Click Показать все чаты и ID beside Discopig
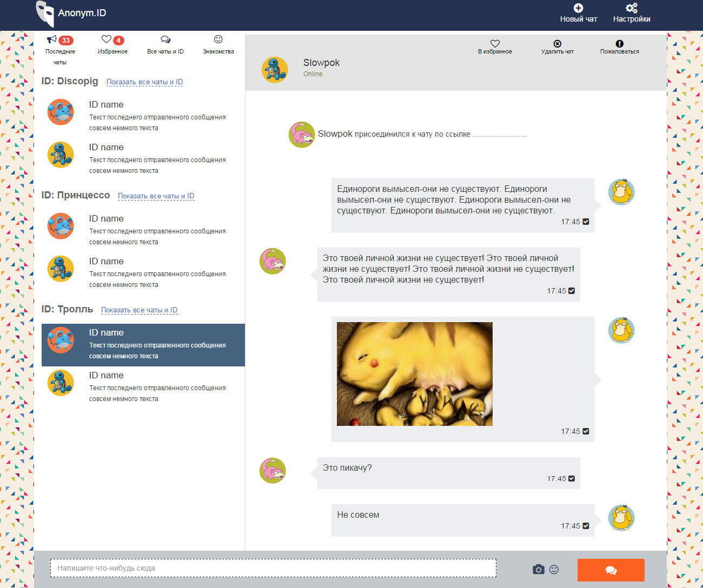This screenshot has width=703, height=588. coord(145,82)
